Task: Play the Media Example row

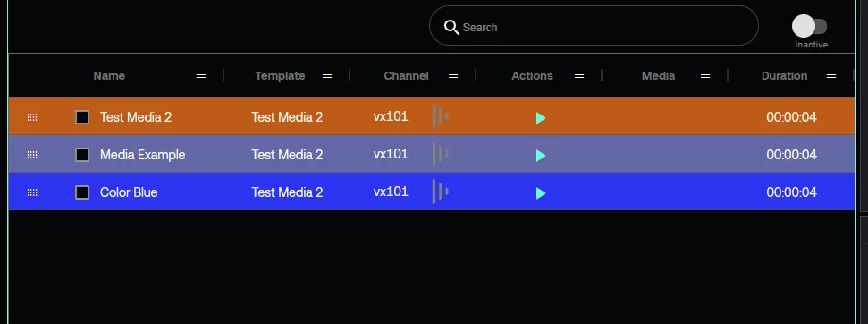Action: [x=541, y=156]
